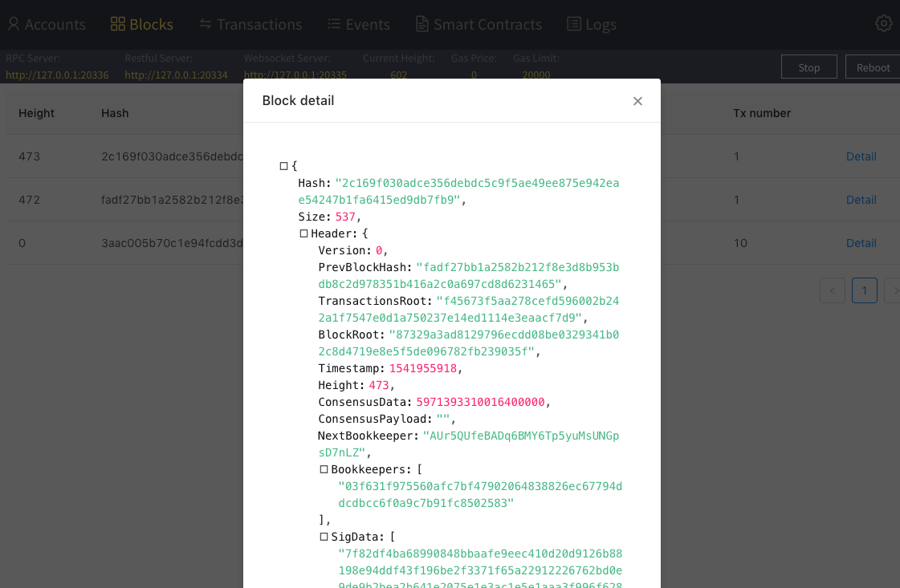This screenshot has width=900, height=588.
Task: Click the TransactionsRoot value
Action: click(x=469, y=309)
